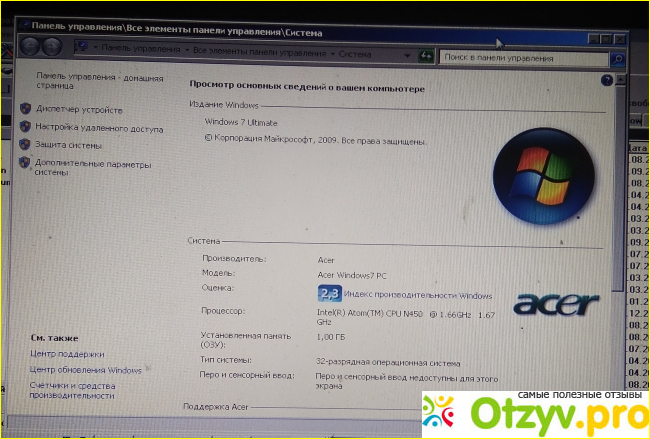650x439 pixels.
Task: Click the shield icon beside Диспетчер устройств
Action: click(25, 109)
